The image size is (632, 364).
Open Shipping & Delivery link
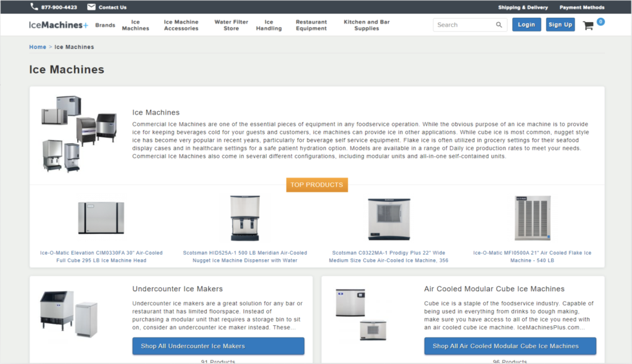523,7
